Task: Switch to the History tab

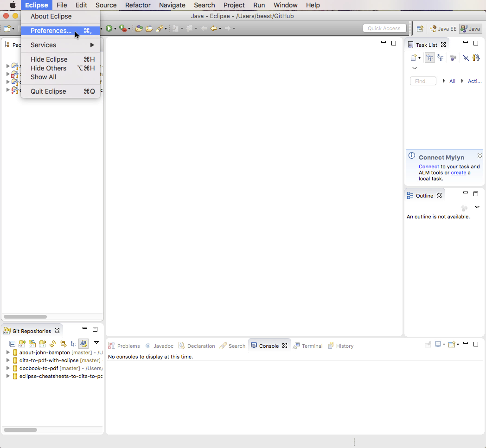Action: click(x=341, y=346)
